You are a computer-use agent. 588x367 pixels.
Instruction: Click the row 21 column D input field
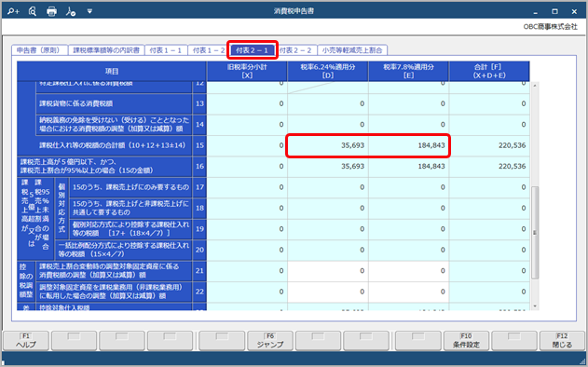(328, 271)
